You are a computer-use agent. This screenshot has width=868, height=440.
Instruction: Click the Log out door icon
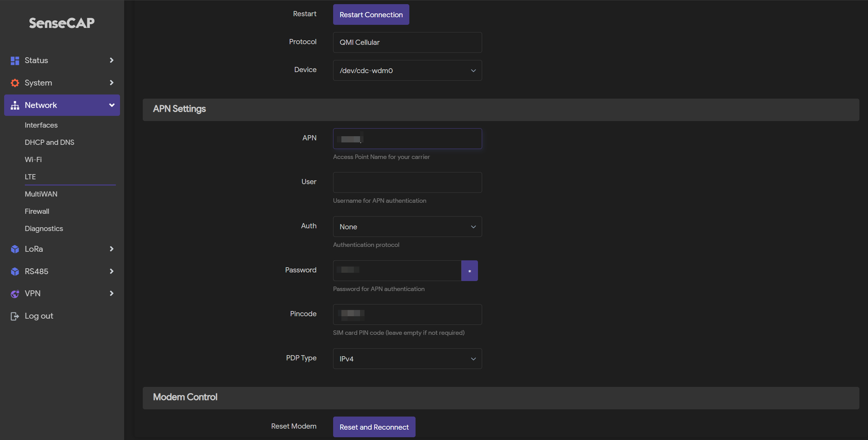click(15, 316)
